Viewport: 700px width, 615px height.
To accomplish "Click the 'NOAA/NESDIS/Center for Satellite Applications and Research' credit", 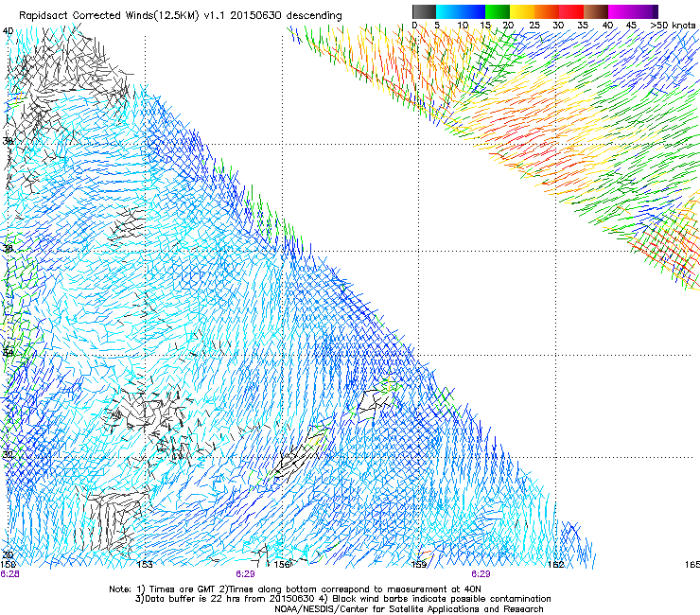I will click(x=409, y=609).
